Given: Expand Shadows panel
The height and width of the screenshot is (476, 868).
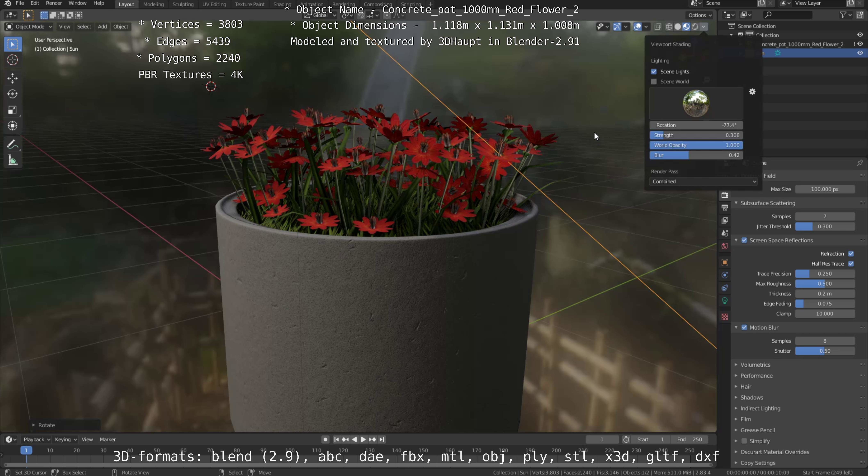Looking at the screenshot, I should [751, 398].
